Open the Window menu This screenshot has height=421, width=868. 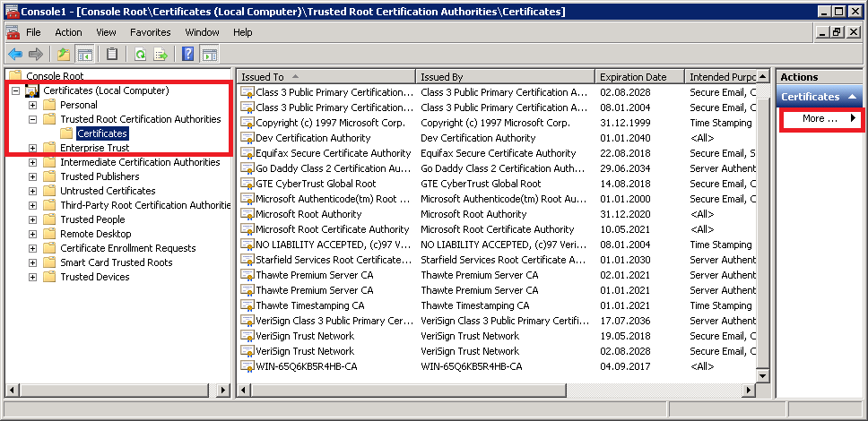pyautogui.click(x=203, y=32)
